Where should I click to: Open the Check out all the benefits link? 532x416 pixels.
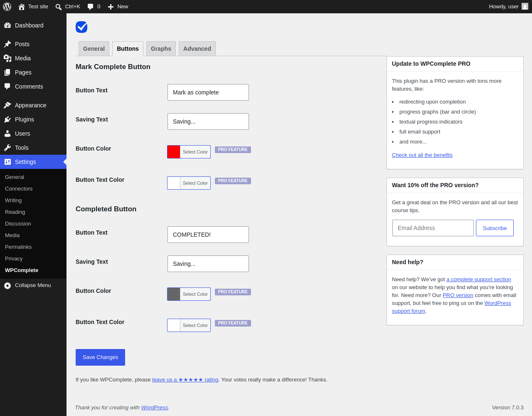tap(422, 155)
